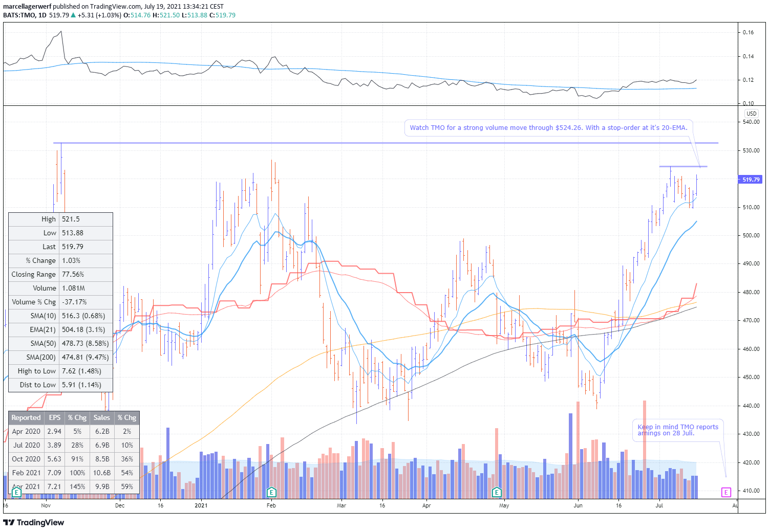
Task: Click the Dist to Low 5.91 (1.14%) cell
Action: click(86, 385)
